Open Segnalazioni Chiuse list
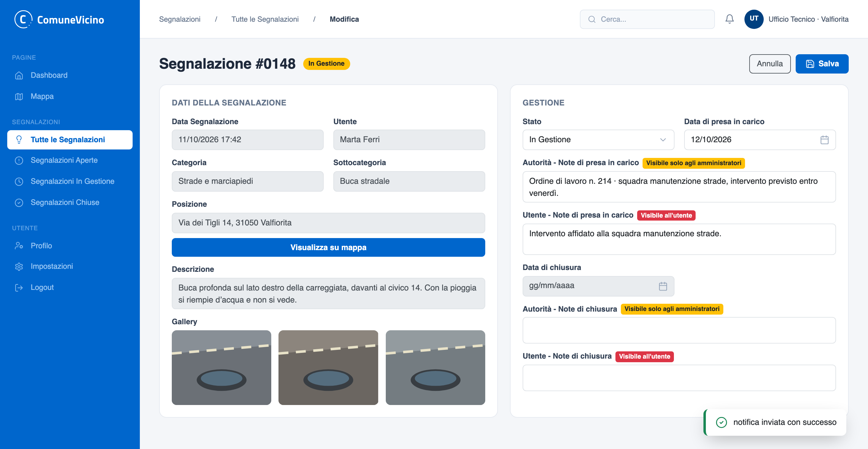The height and width of the screenshot is (449, 868). point(70,203)
